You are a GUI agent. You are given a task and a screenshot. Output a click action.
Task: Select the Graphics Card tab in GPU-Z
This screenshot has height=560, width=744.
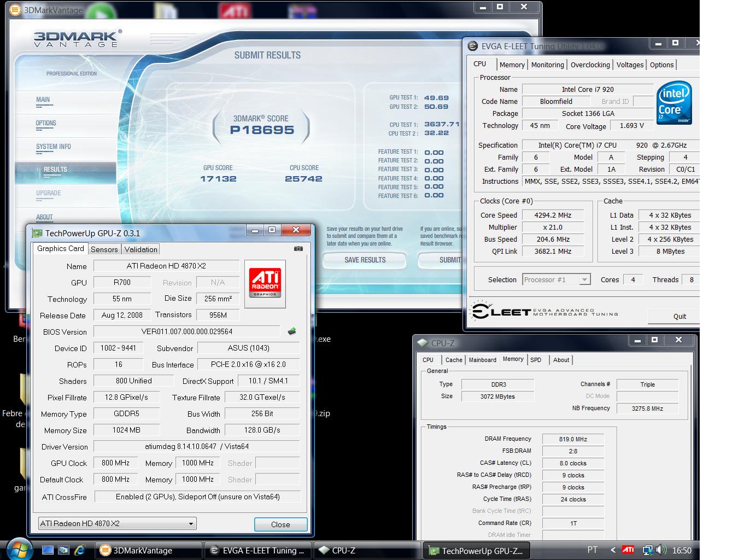point(60,248)
